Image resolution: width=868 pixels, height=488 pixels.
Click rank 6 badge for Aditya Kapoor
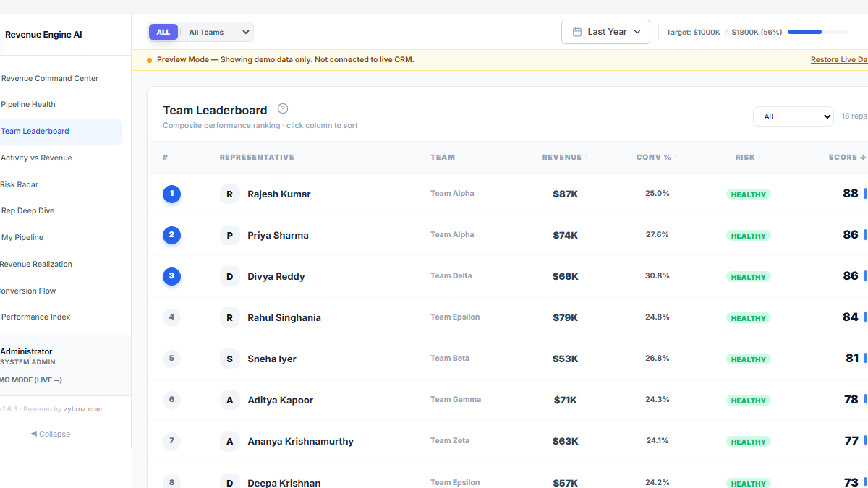click(171, 399)
